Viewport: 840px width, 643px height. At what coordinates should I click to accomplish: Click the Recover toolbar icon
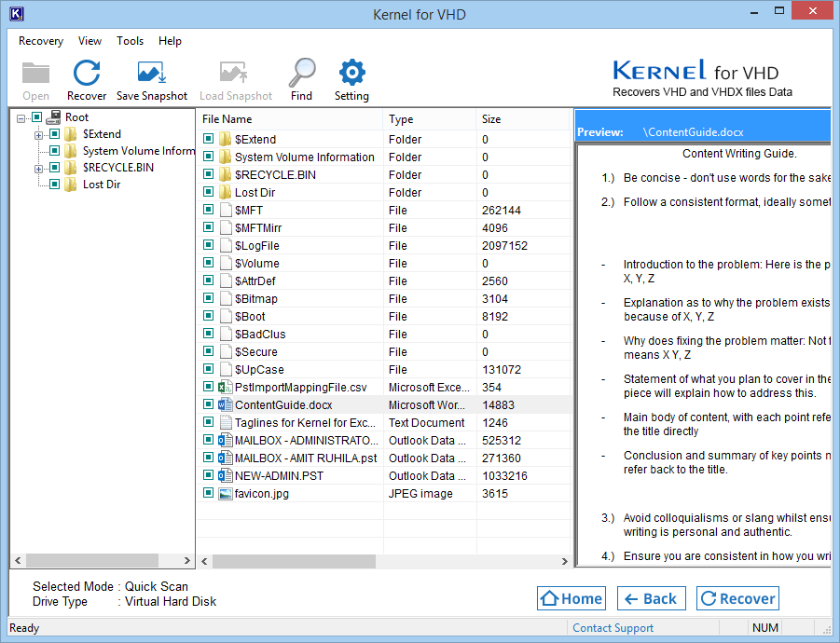tap(87, 73)
